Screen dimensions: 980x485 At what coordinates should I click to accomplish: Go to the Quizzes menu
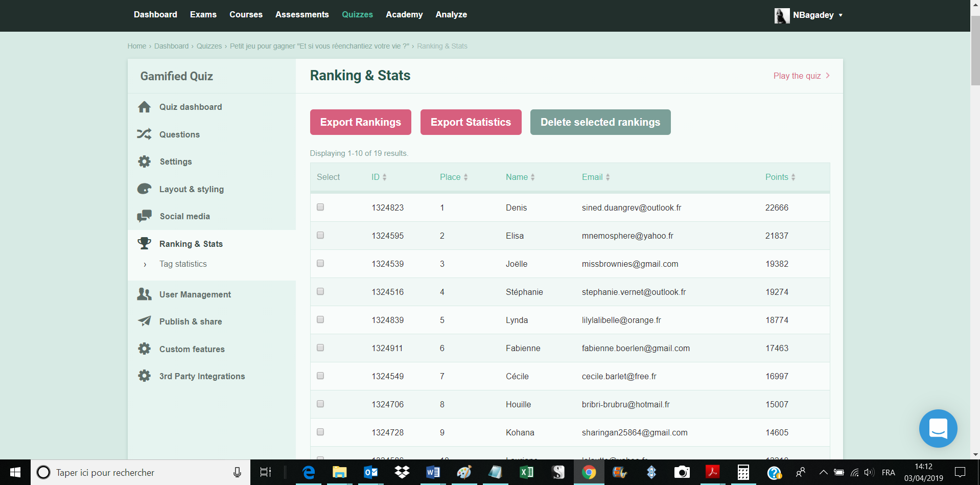tap(357, 14)
